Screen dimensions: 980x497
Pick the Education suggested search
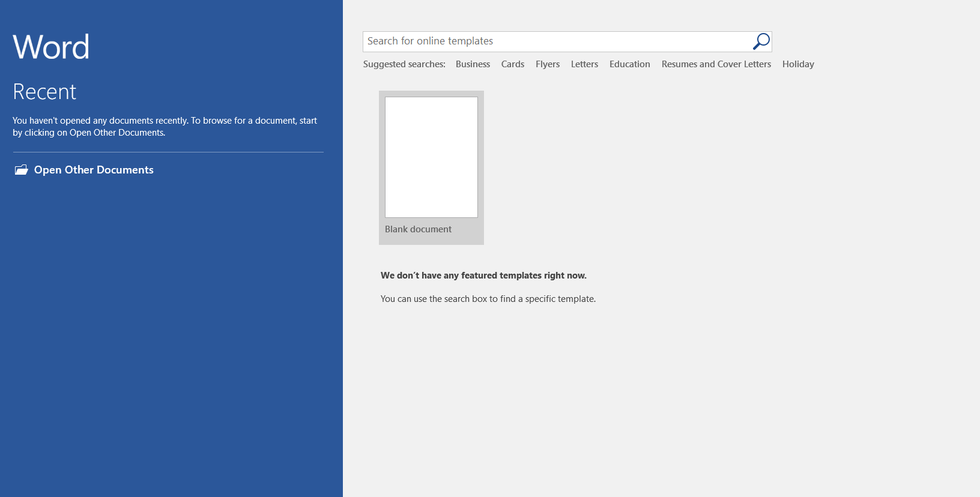[x=630, y=64]
